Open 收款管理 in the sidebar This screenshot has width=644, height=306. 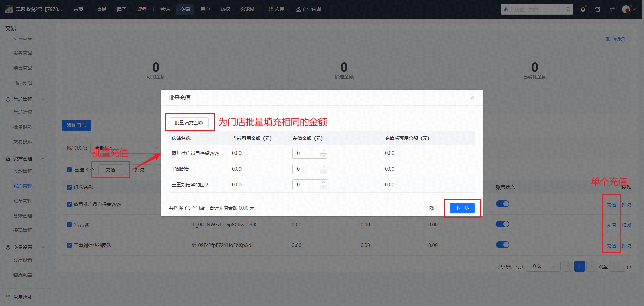[23, 171]
